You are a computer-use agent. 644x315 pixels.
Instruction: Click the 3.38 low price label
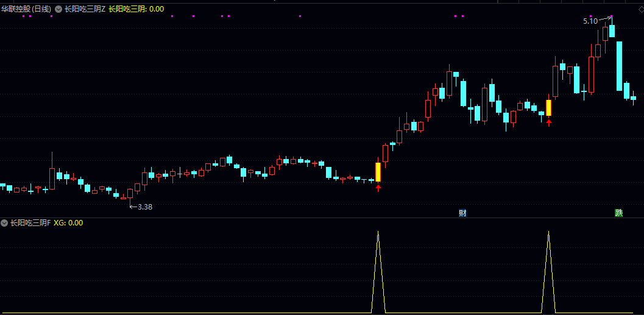pyautogui.click(x=145, y=207)
